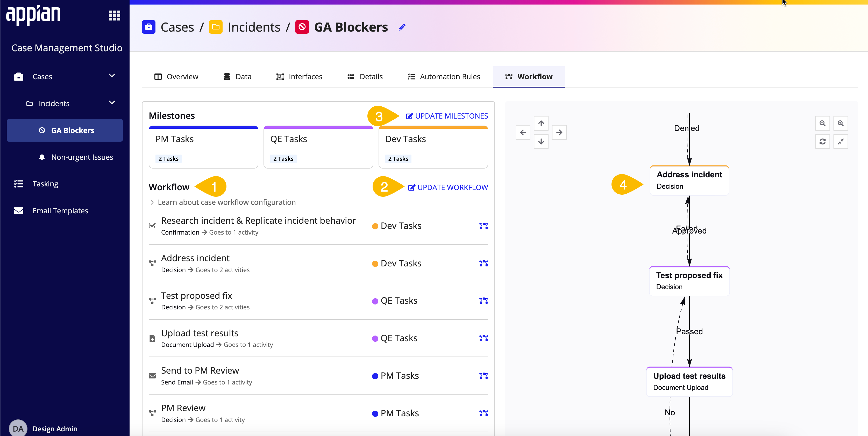Pan the workflow diagram left
This screenshot has width=868, height=436.
pos(523,132)
